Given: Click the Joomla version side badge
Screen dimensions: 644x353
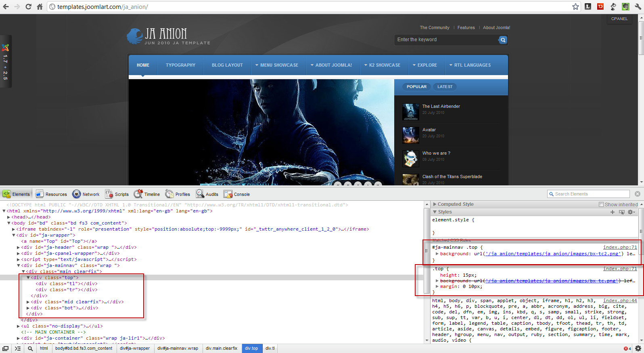Looking at the screenshot, I should tap(6, 61).
